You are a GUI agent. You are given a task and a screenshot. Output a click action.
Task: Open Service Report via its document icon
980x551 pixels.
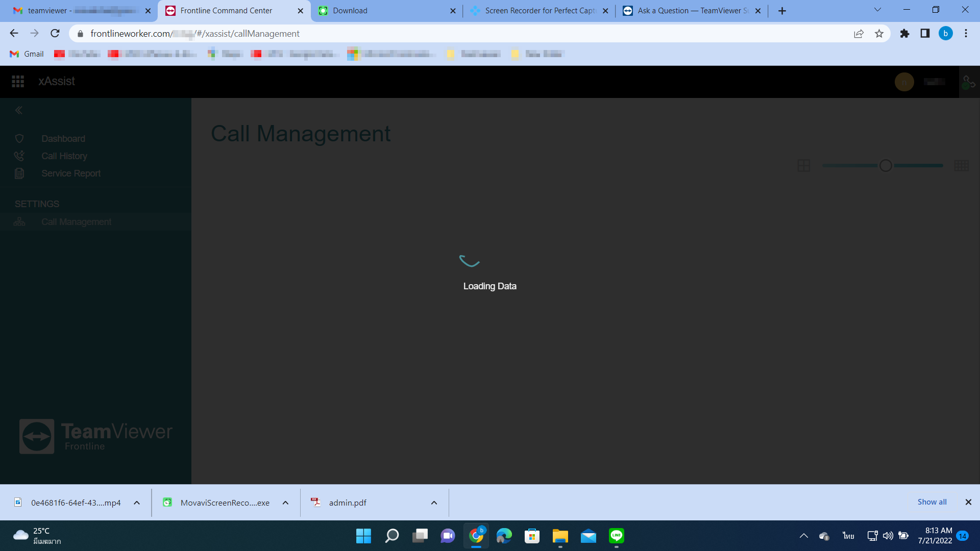pyautogui.click(x=19, y=173)
